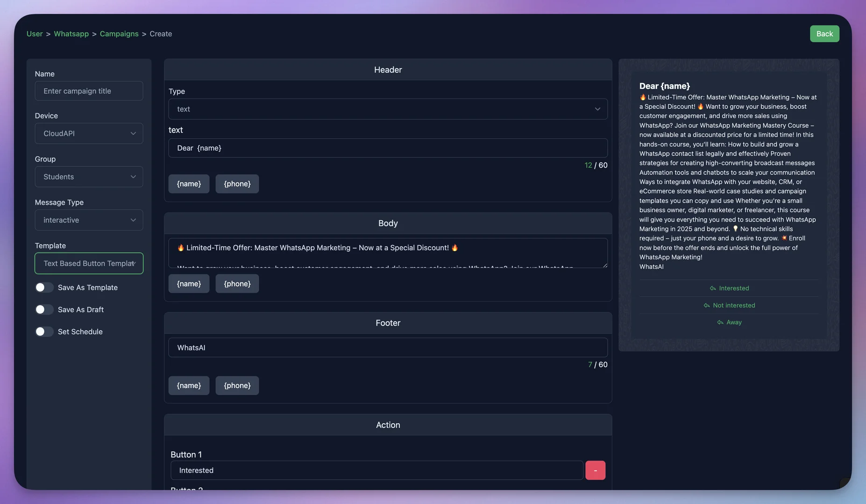The image size is (866, 504).
Task: Click the reply icon beside Not interested
Action: tap(707, 306)
